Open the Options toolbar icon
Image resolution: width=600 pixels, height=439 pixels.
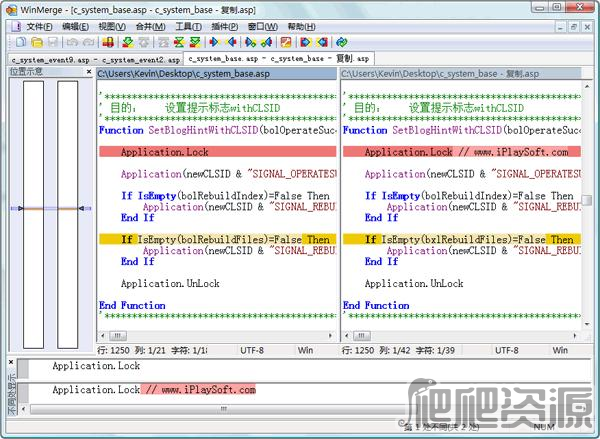286,42
